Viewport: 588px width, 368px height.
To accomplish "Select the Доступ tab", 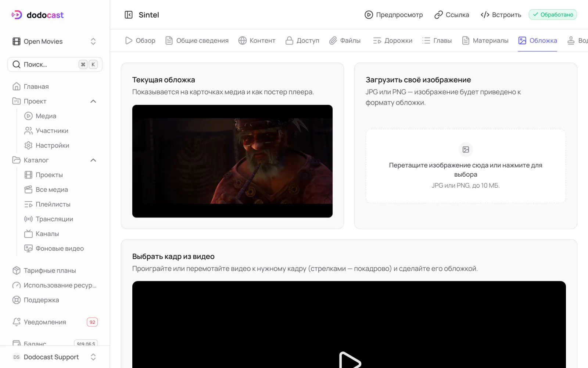I will click(302, 40).
